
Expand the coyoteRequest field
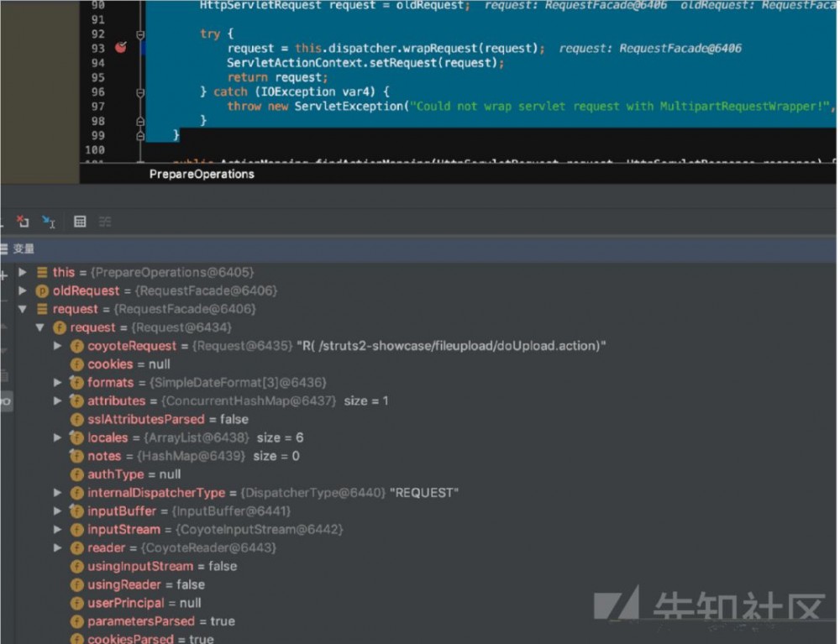[x=58, y=346]
